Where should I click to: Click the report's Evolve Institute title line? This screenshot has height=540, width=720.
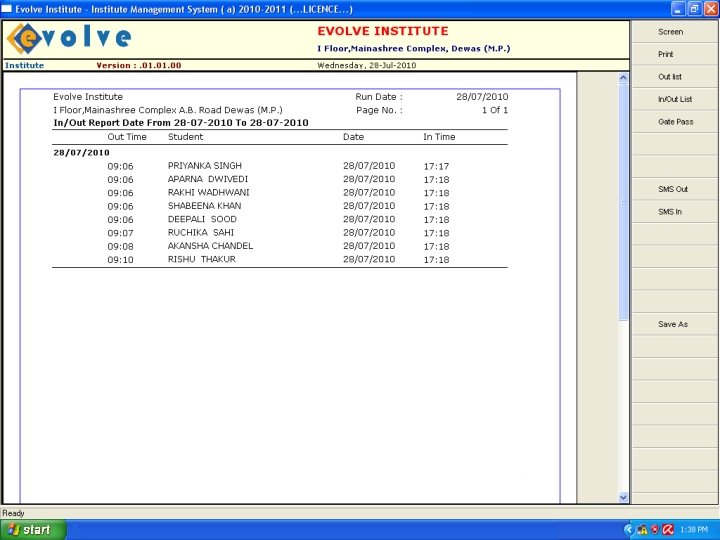click(88, 97)
